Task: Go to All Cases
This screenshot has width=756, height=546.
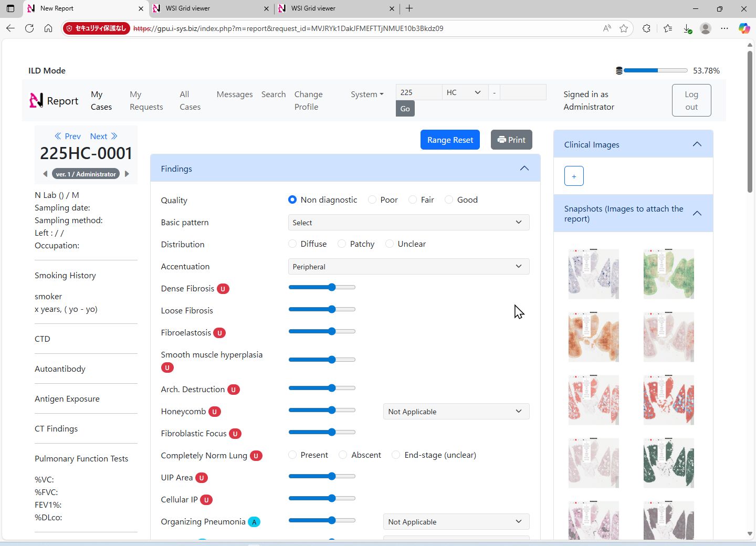Action: 190,100
